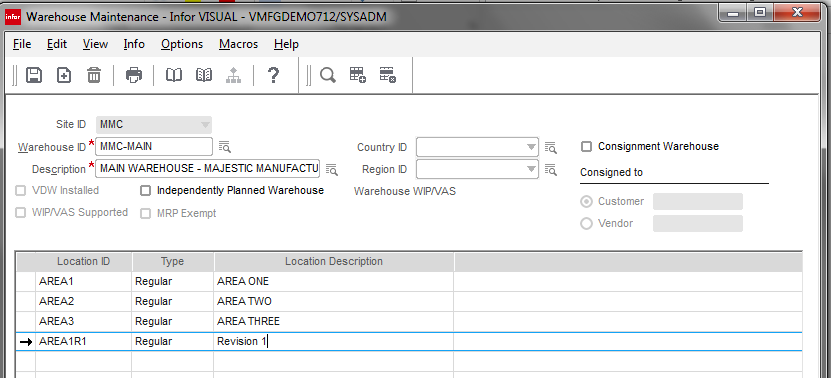Click the lined open book toolbar icon
The height and width of the screenshot is (378, 831).
204,75
